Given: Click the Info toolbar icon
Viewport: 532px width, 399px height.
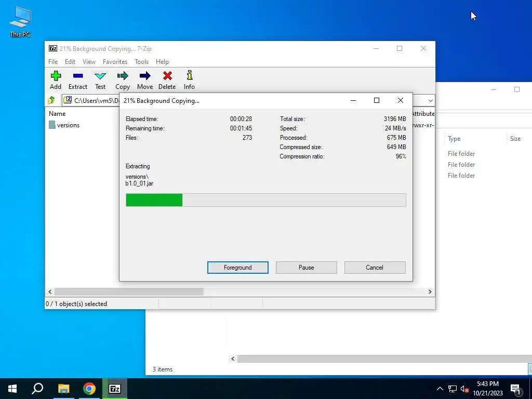Looking at the screenshot, I should coord(189,80).
